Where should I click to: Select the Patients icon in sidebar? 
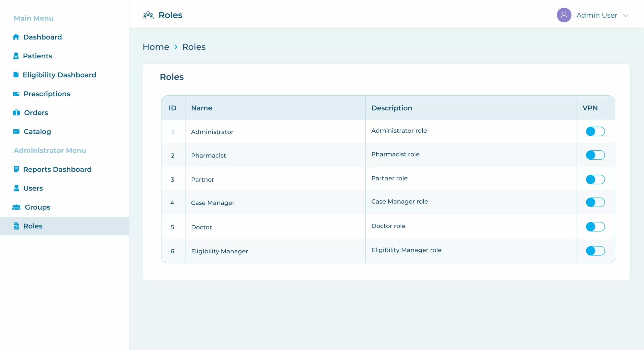16,56
